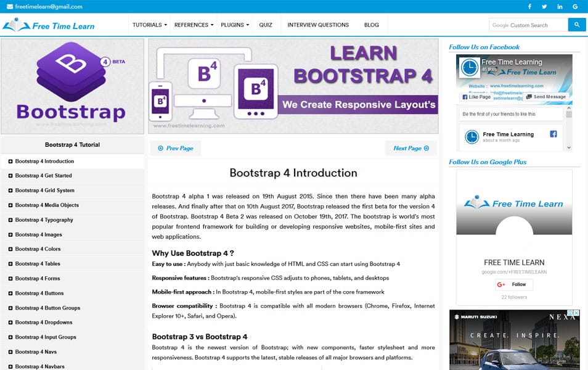Click plus icon beside Bootstrap 4 Get Started
The height and width of the screenshot is (370, 588).
[10, 176]
